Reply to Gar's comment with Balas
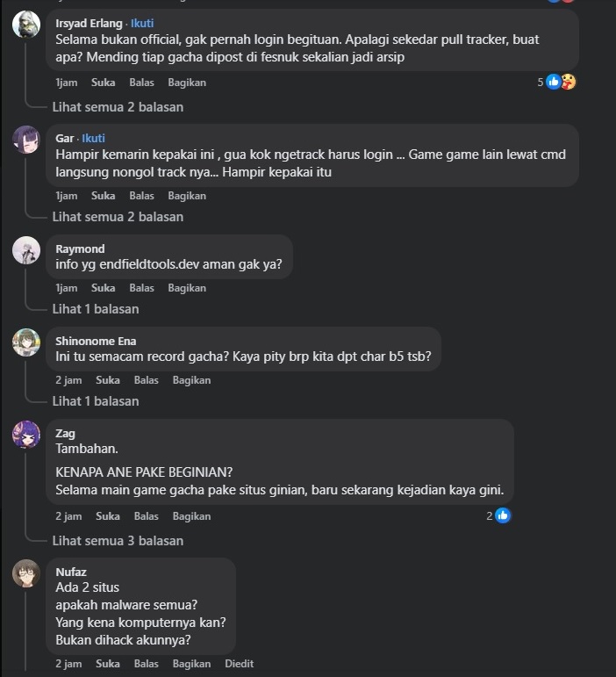Screen dimensions: 616x677 click(141, 196)
